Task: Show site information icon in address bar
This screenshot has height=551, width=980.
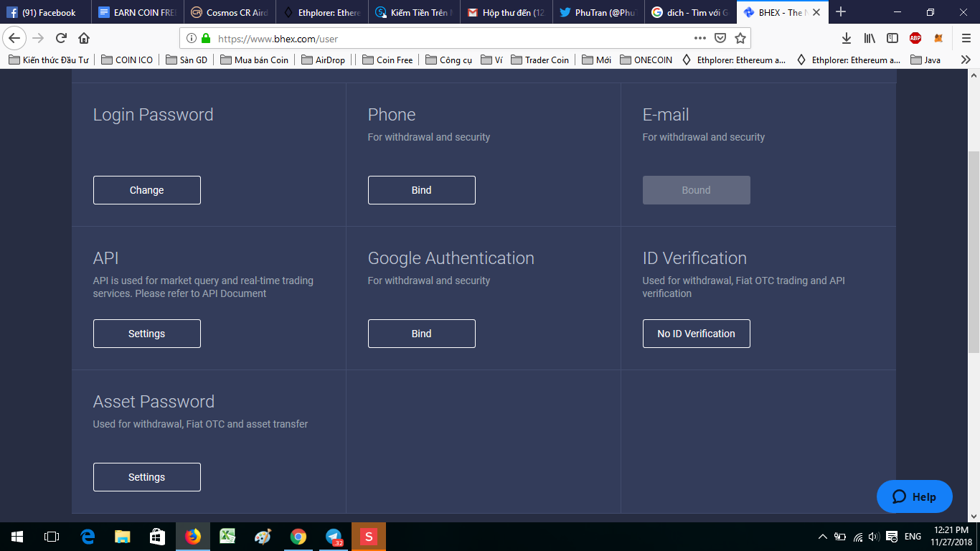Action: (191, 38)
